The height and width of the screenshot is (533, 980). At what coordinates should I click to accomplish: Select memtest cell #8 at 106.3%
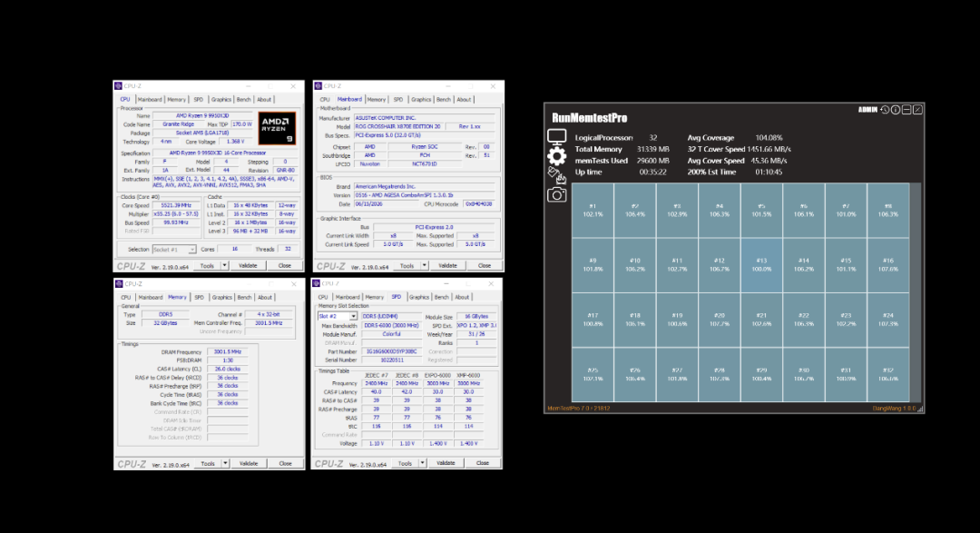tap(888, 210)
